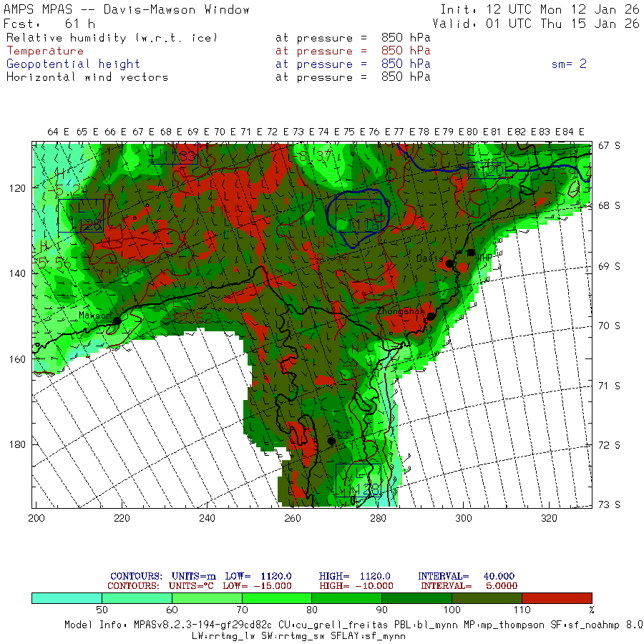Screen dimensions: 644x644
Task: Click the y-axis tick label '140'
Action: click(17, 273)
